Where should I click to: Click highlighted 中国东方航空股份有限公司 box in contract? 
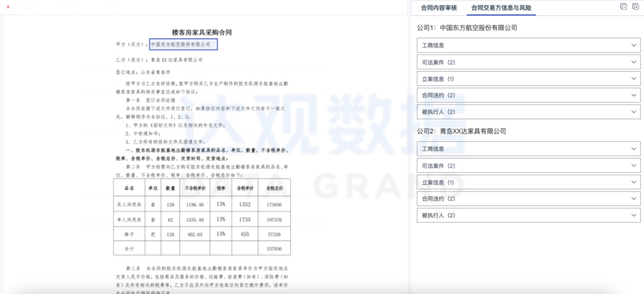[x=183, y=44]
